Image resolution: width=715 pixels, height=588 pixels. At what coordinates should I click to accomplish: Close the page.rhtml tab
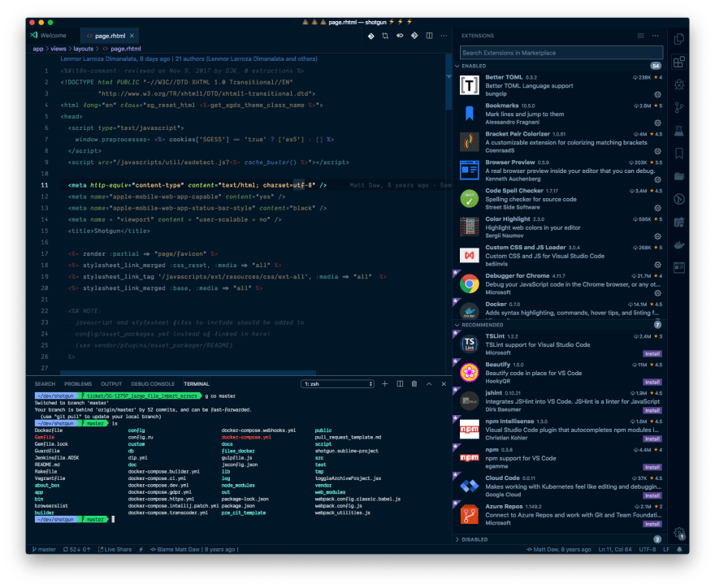pos(132,36)
